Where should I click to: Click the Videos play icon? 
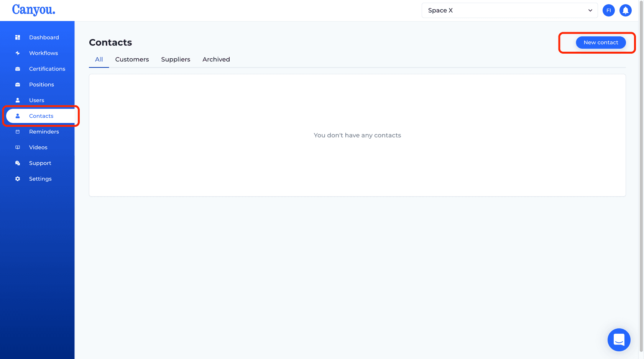(x=18, y=147)
